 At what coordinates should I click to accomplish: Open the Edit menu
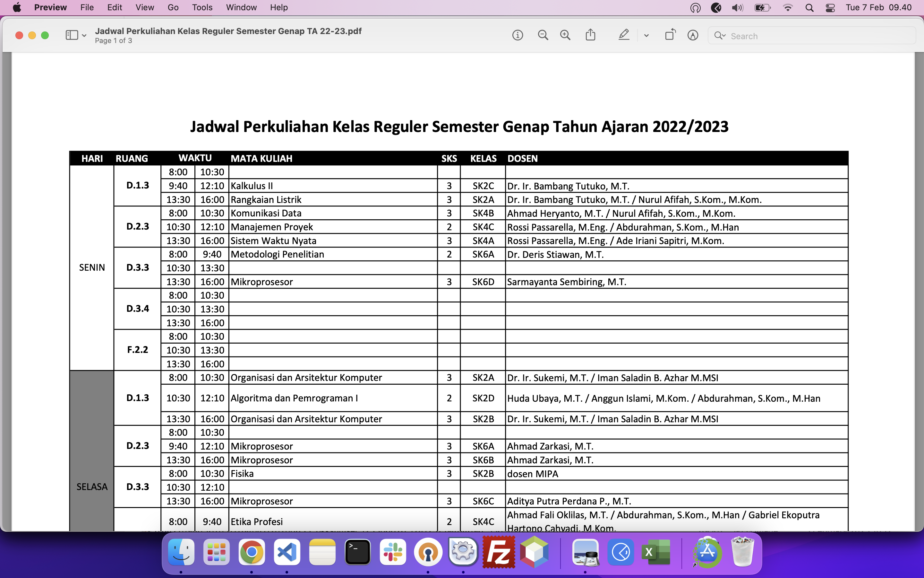coord(115,8)
